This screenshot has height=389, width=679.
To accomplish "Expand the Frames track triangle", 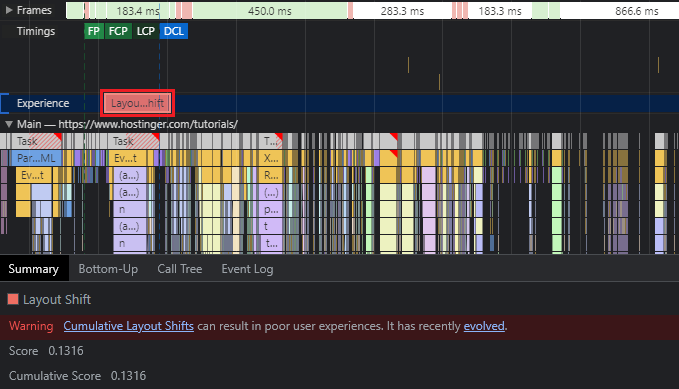I will (x=9, y=10).
